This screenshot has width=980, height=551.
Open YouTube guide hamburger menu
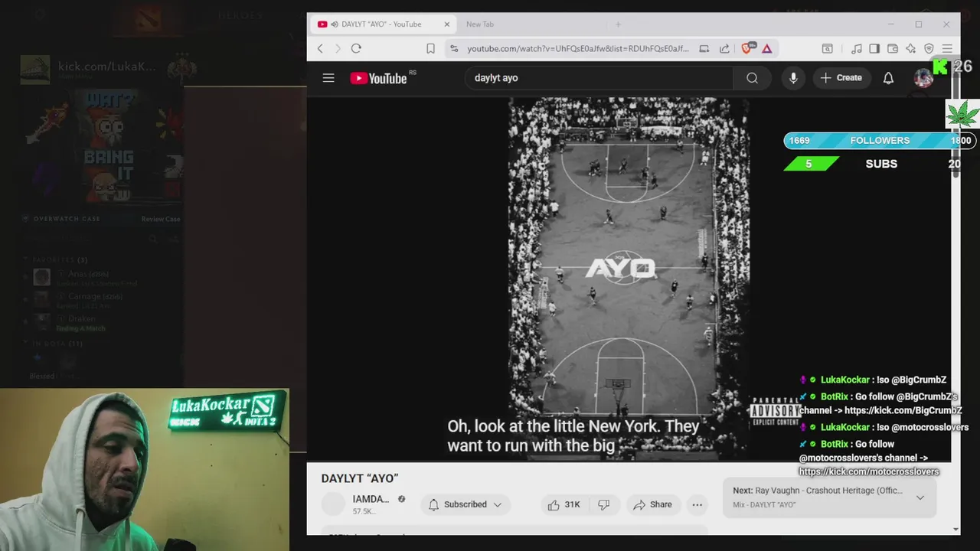[x=328, y=78]
